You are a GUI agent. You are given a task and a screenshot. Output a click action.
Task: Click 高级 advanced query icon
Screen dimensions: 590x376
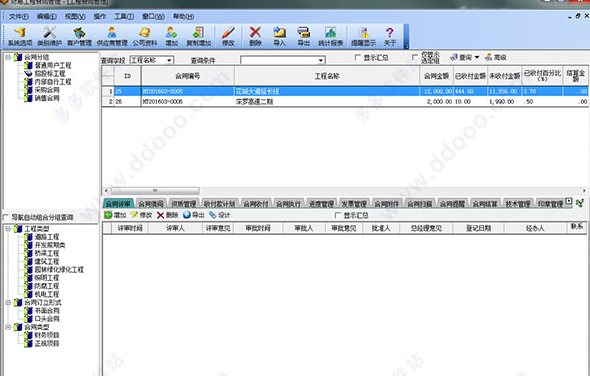pos(496,57)
